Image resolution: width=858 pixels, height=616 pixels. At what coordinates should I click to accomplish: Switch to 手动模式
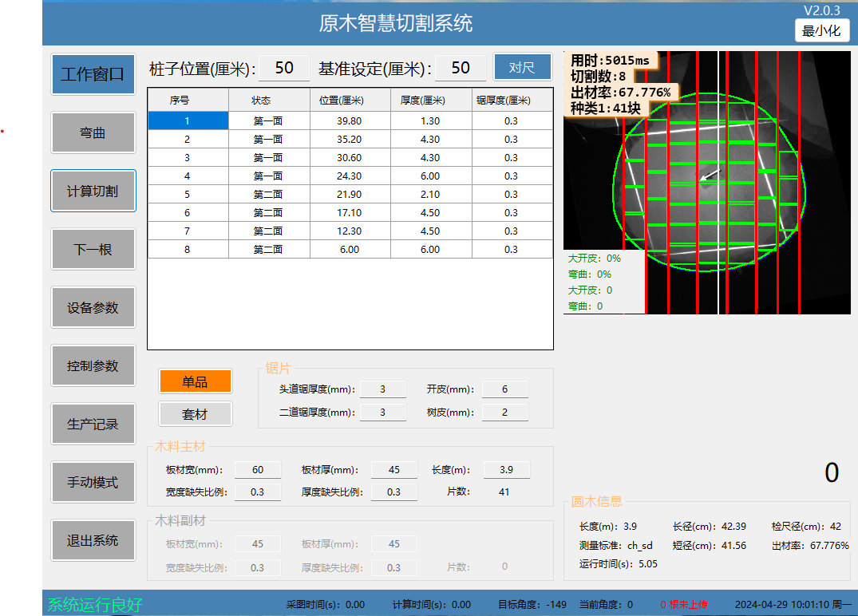tap(93, 483)
